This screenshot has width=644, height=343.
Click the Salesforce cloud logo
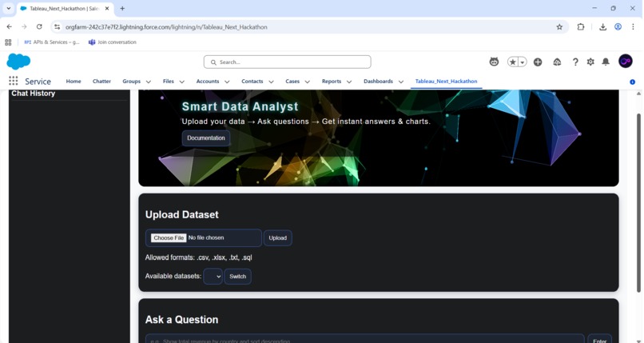(x=18, y=62)
